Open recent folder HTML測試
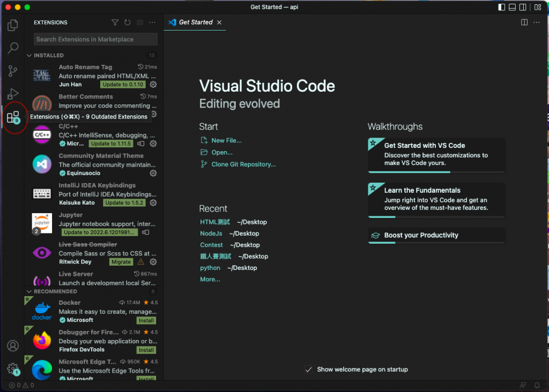This screenshot has width=549, height=392. 214,222
